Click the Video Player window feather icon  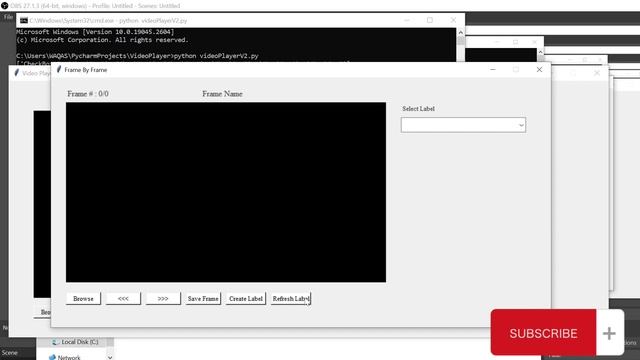click(x=17, y=73)
